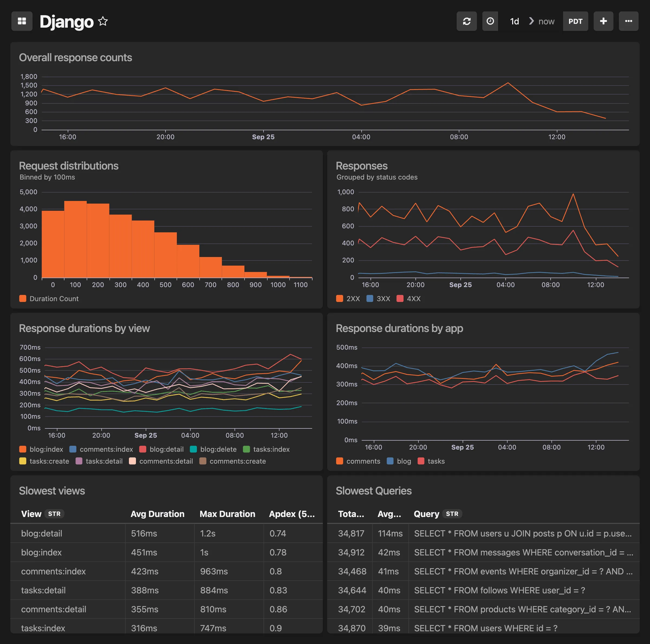Viewport: 650px width, 644px height.
Task: Add a new panel with the plus icon
Action: [603, 21]
